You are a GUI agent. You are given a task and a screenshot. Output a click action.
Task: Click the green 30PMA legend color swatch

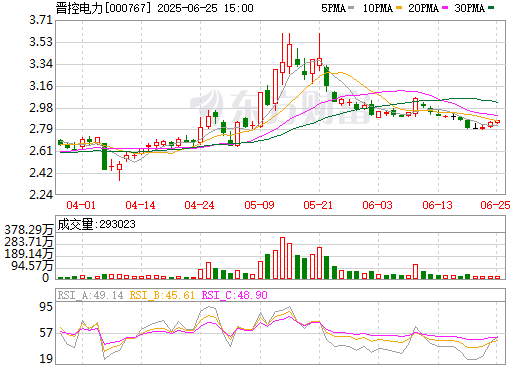(x=491, y=8)
